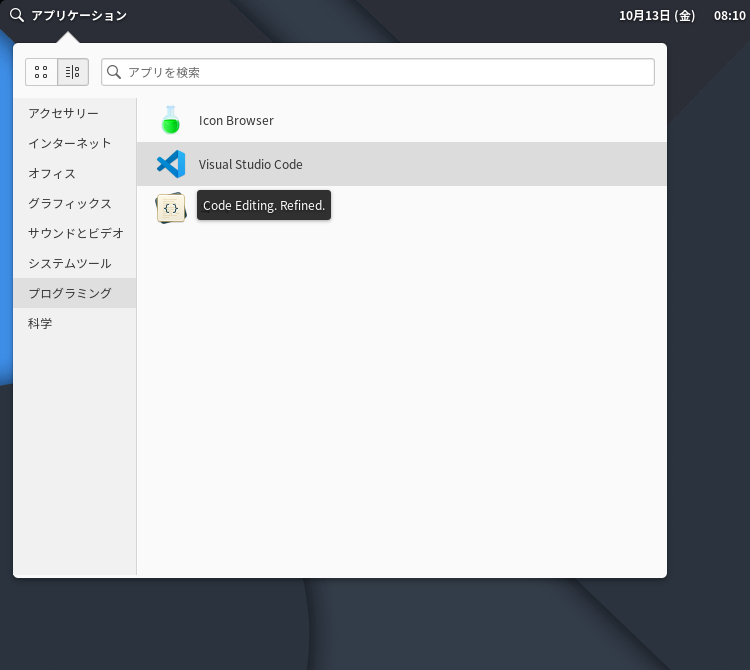
Task: Open the curly-braces app icon
Action: [x=171, y=208]
